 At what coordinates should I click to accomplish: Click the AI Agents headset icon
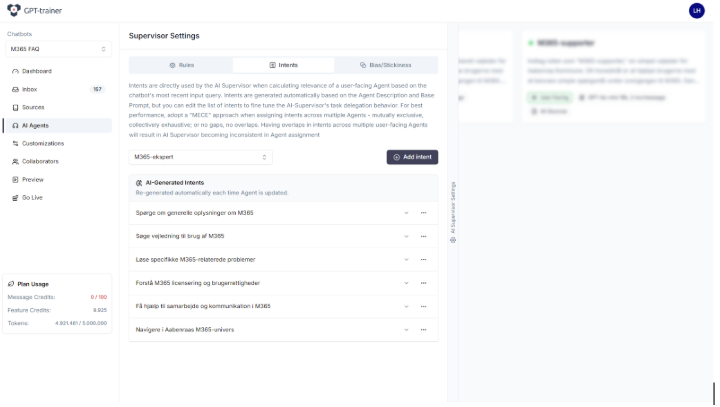point(15,125)
